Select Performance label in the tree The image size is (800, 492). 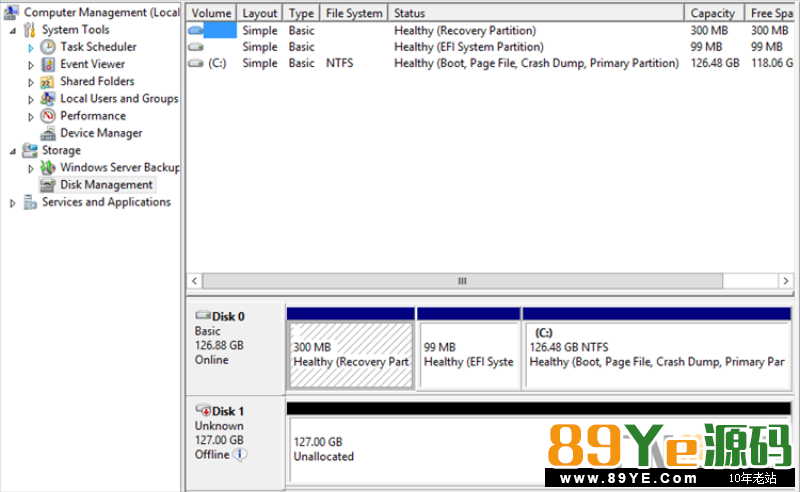tap(93, 116)
